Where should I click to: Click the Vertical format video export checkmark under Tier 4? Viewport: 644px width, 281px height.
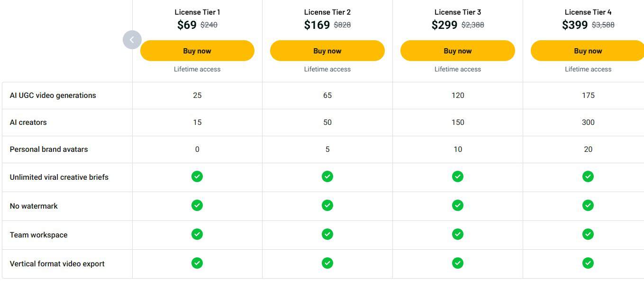click(x=588, y=263)
